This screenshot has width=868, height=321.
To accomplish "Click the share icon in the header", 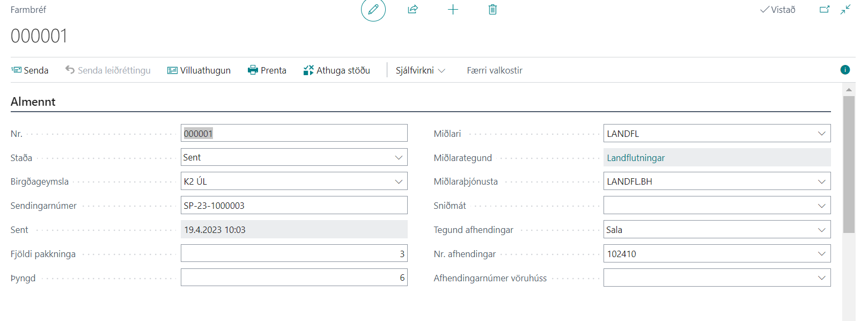I will click(413, 10).
